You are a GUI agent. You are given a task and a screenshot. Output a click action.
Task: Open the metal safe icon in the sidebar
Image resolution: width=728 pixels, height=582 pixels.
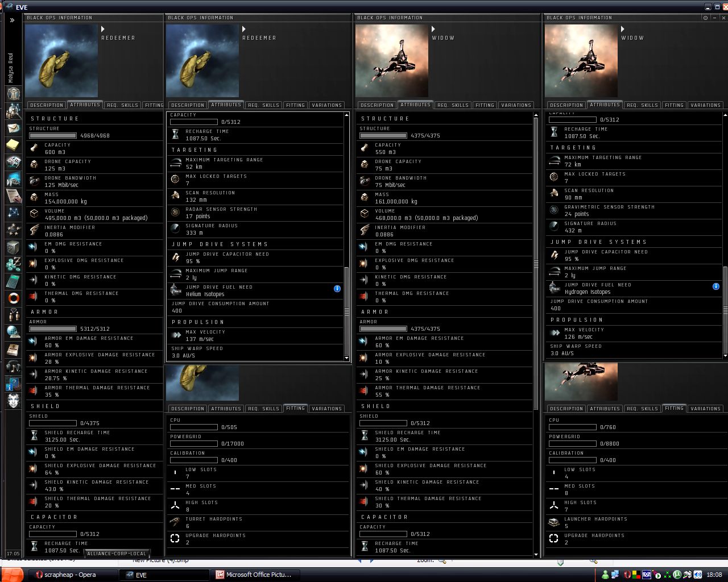(14, 247)
